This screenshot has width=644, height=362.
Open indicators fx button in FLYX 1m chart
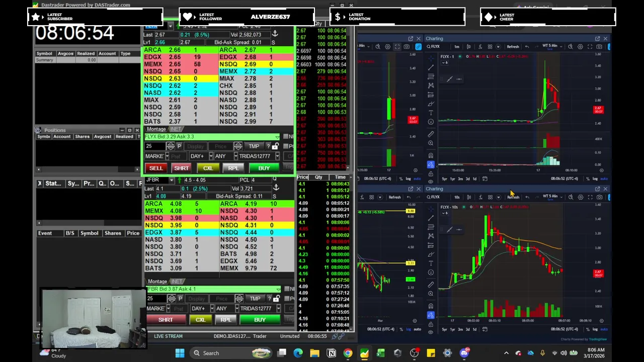(x=480, y=47)
